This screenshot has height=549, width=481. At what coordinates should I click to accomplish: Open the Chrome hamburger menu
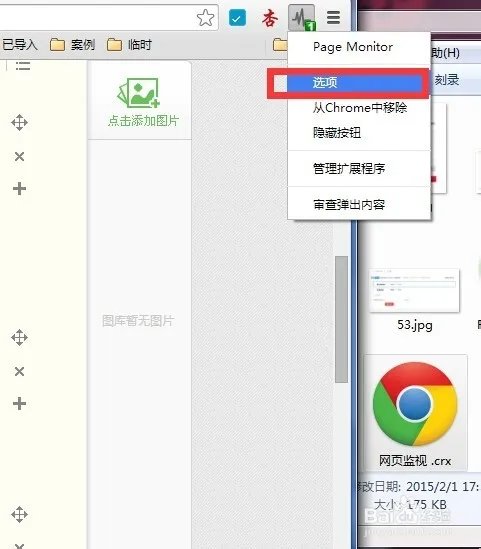point(333,18)
